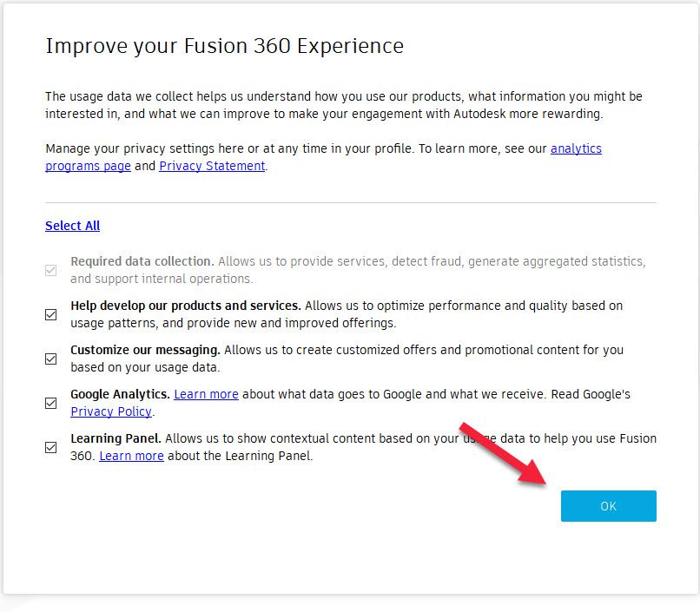The width and height of the screenshot is (700, 612).
Task: Click the 'Google Analytics.' bold label
Action: coord(120,394)
